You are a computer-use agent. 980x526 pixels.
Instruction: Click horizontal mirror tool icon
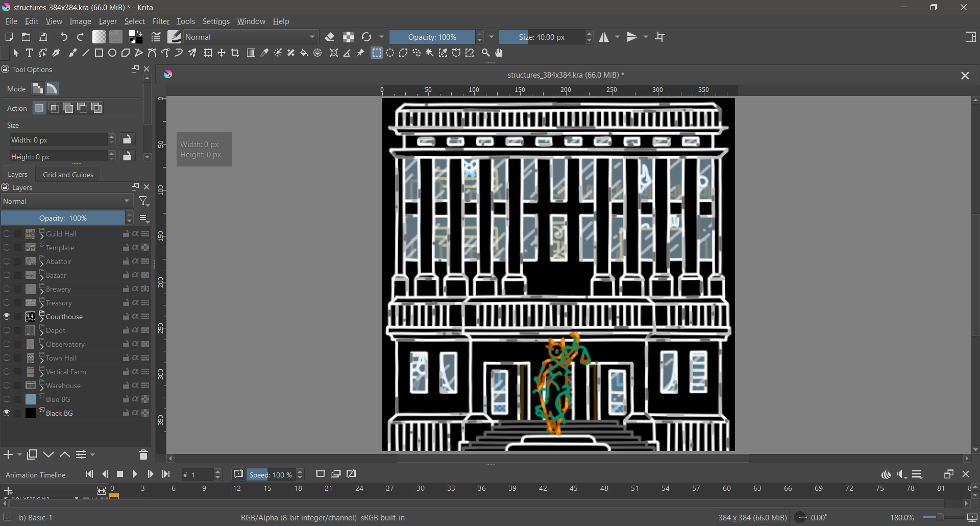pyautogui.click(x=604, y=37)
